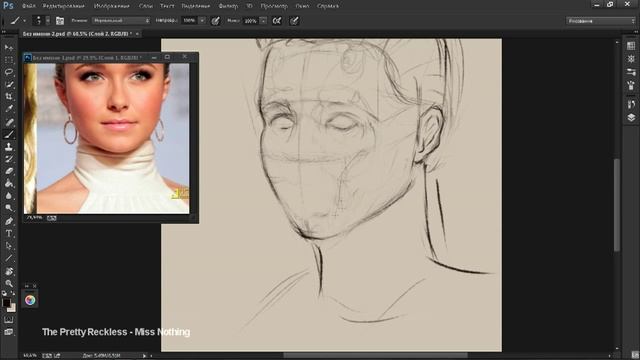Open the Brush Presets panel icon
640x360 pixels.
[x=631, y=72]
